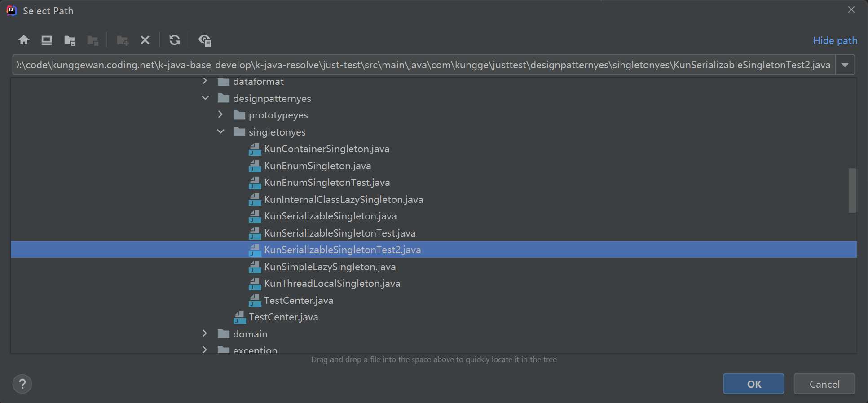Click the folder icon of prototypeyes
The image size is (868, 403).
click(239, 115)
